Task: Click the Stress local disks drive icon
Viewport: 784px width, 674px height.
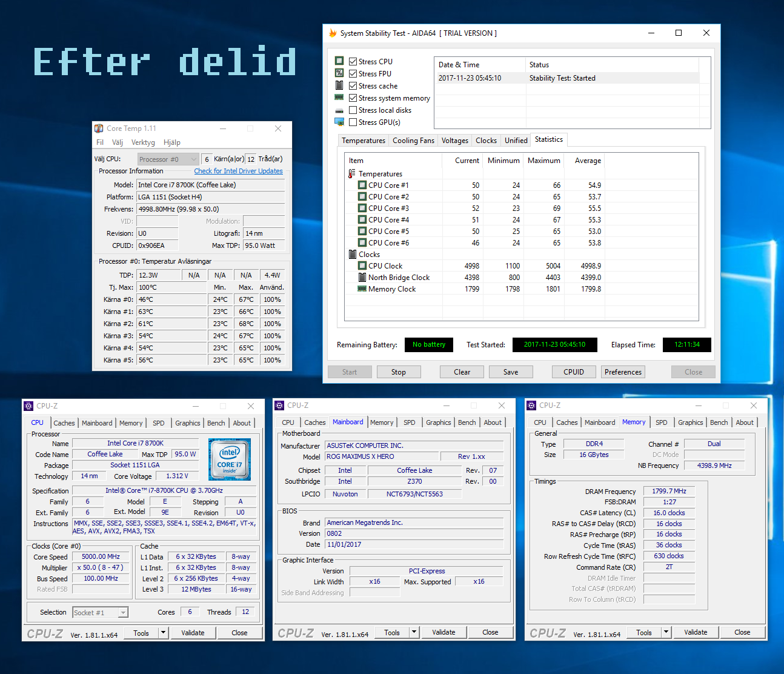Action: 339,110
